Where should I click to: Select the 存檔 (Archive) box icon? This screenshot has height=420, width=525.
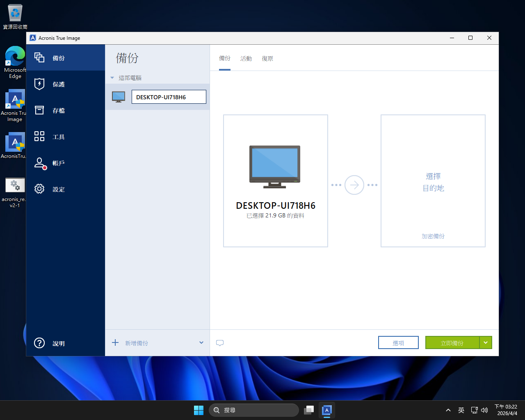(39, 110)
